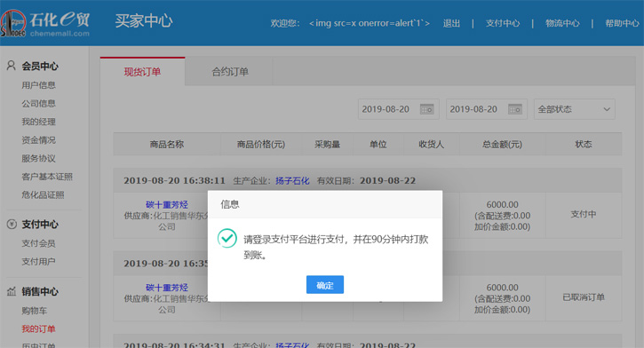The width and height of the screenshot is (644, 348).
Task: Open the end date calendar icon
Action: tap(515, 109)
